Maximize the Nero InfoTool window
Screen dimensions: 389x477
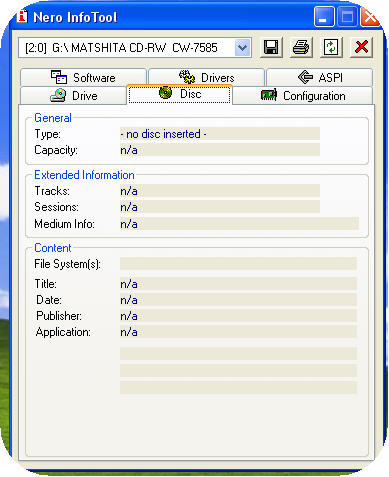tap(347, 17)
